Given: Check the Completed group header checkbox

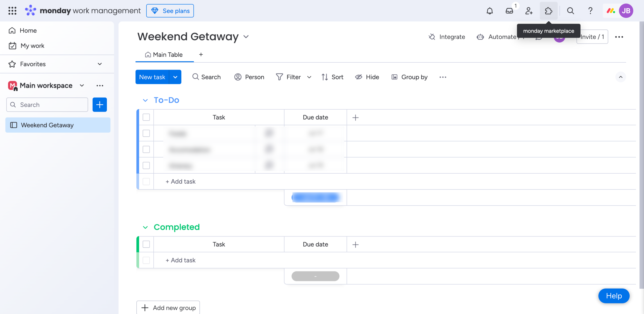Looking at the screenshot, I should 146,244.
